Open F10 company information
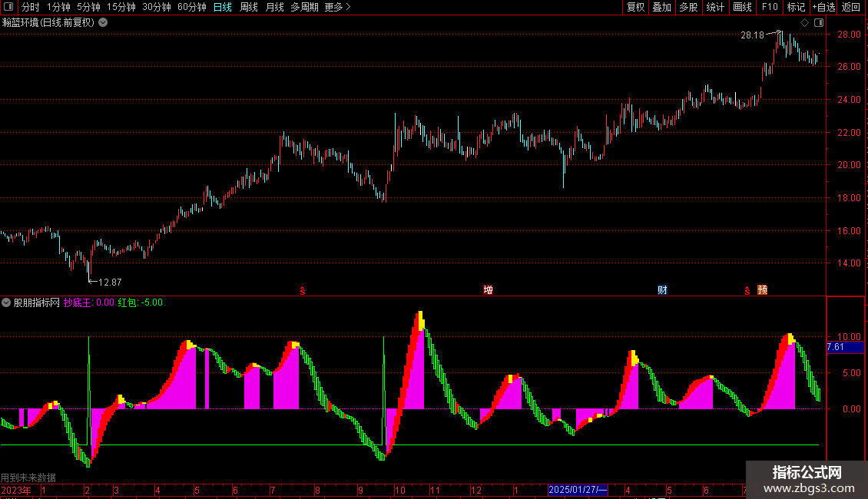 [x=770, y=7]
